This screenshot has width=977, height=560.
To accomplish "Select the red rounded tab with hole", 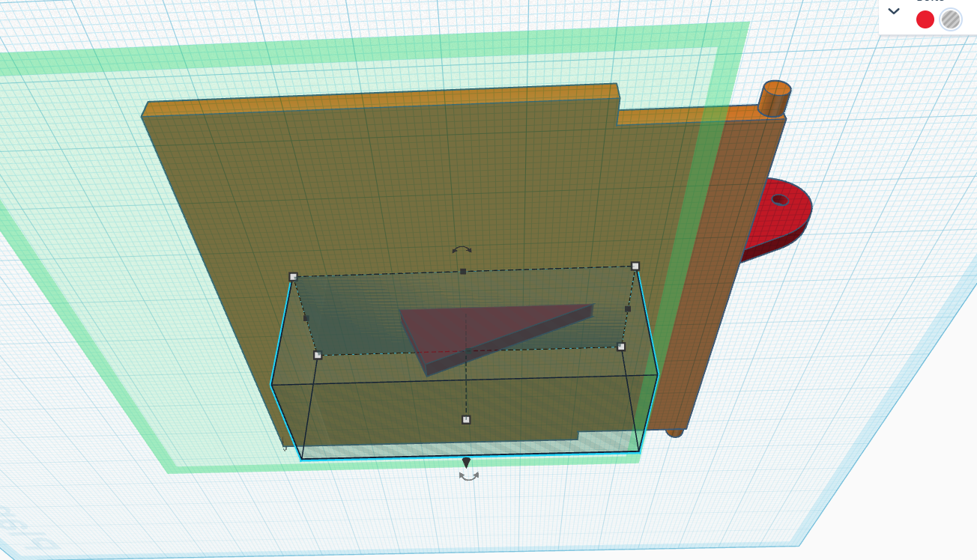I will 785,217.
